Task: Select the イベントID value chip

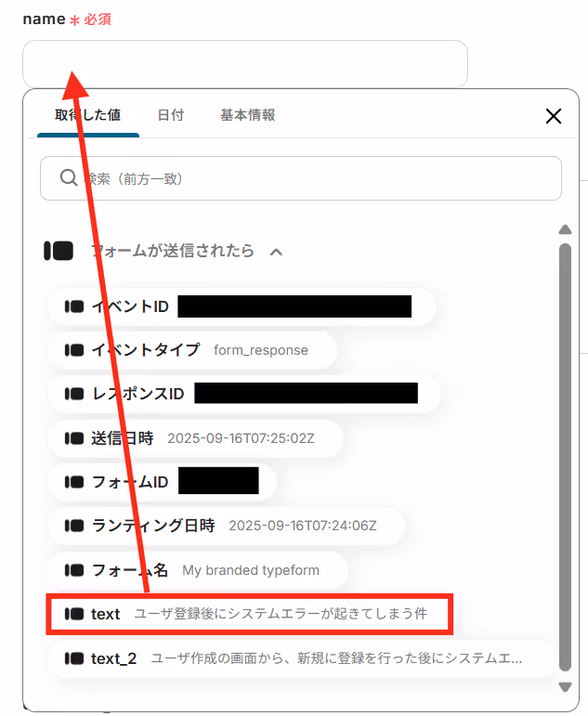Action: 242,306
